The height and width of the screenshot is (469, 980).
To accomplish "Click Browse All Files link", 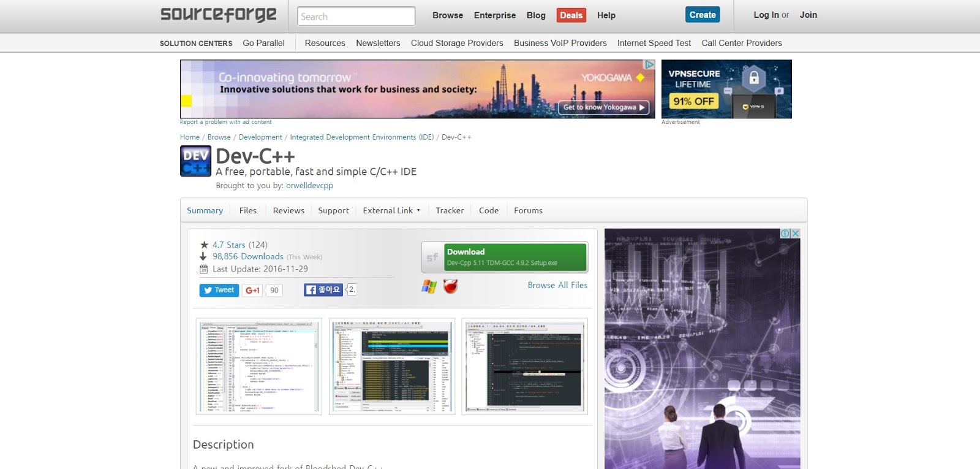I will (557, 285).
